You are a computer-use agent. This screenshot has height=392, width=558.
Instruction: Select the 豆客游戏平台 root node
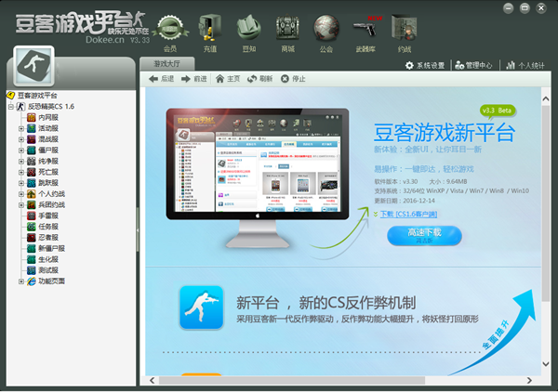(x=37, y=96)
